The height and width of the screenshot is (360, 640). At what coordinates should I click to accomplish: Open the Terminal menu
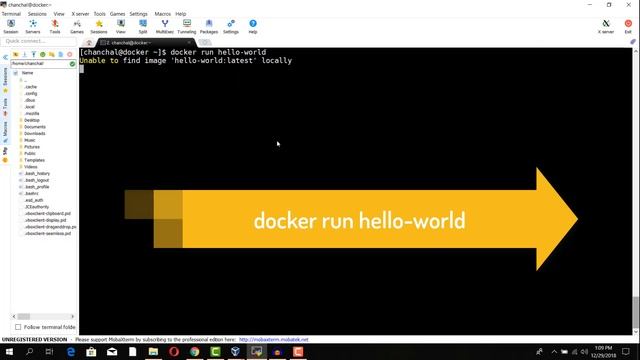[x=11, y=14]
